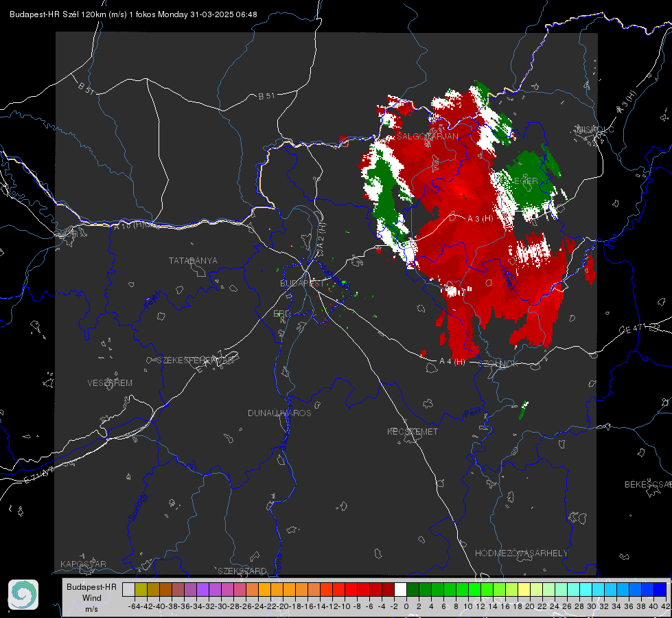Click the DUNAÚJVÁROS city label
Image resolution: width=672 pixels, height=618 pixels.
[x=279, y=413]
